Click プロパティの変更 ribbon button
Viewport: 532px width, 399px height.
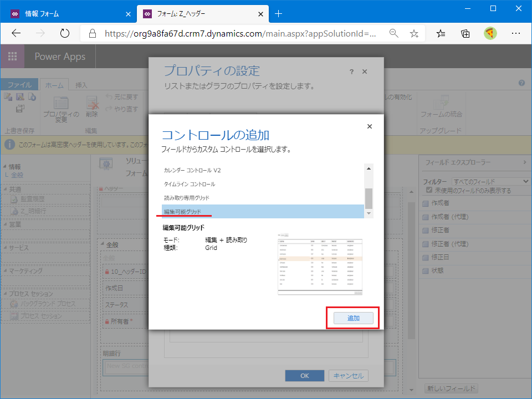coord(61,109)
